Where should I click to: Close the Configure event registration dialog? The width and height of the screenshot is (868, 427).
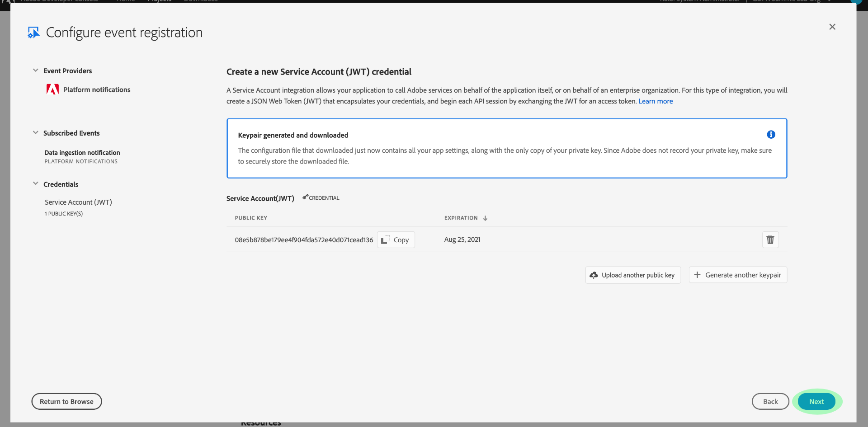pyautogui.click(x=832, y=27)
